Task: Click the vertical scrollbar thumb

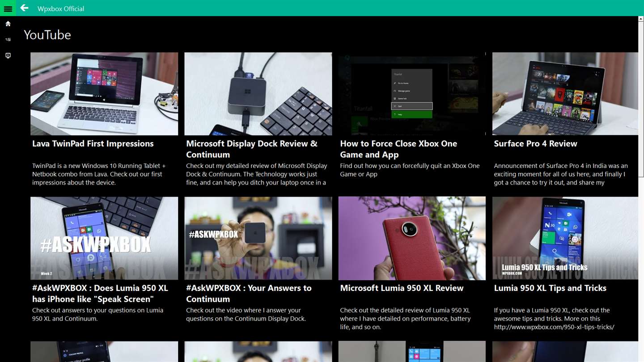Action: 641,100
